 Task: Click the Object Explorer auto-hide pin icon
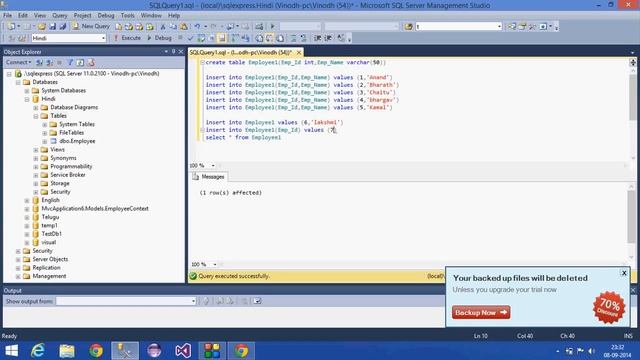point(173,52)
